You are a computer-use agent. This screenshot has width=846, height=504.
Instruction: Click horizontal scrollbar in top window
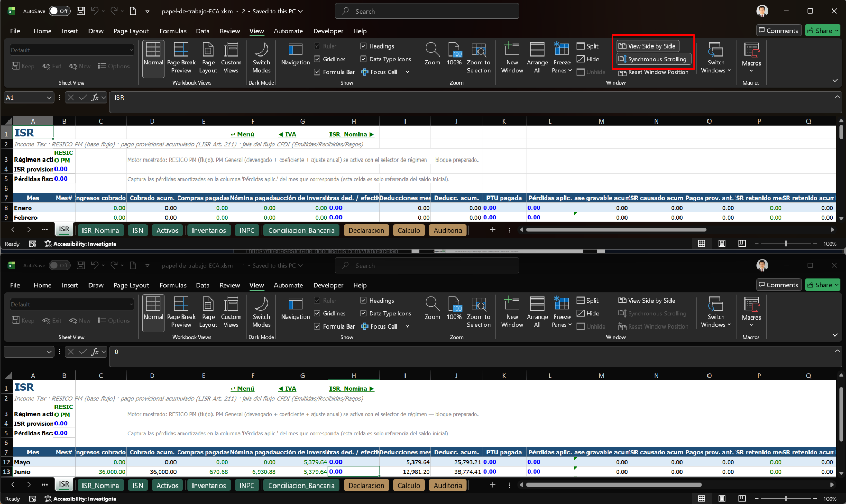click(x=616, y=230)
